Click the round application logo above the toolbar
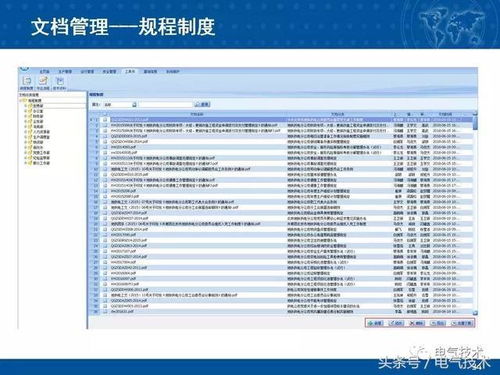Viewport: 500px width, 375px height. [24, 69]
